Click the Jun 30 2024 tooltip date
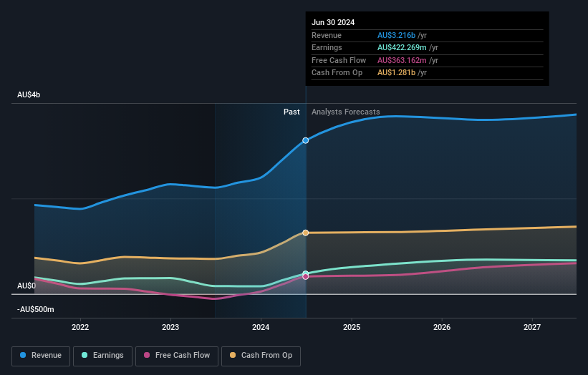Viewport: 588px width, 375px height. pyautogui.click(x=333, y=22)
